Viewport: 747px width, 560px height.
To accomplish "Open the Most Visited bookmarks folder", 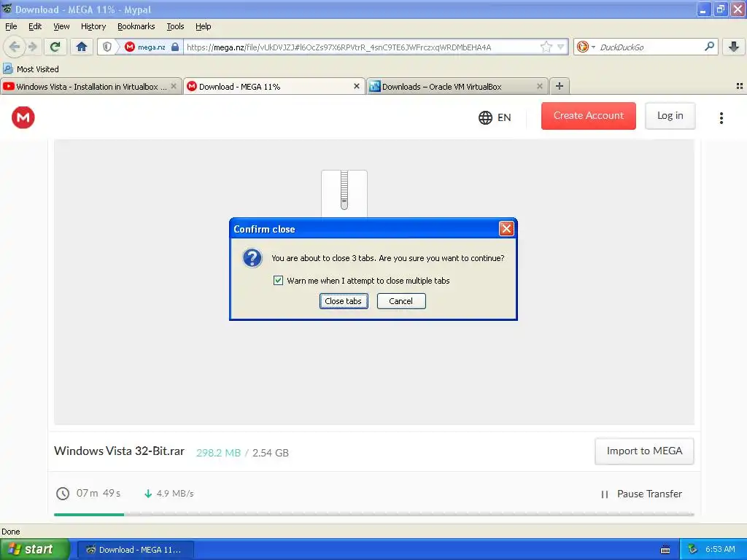I will click(31, 69).
